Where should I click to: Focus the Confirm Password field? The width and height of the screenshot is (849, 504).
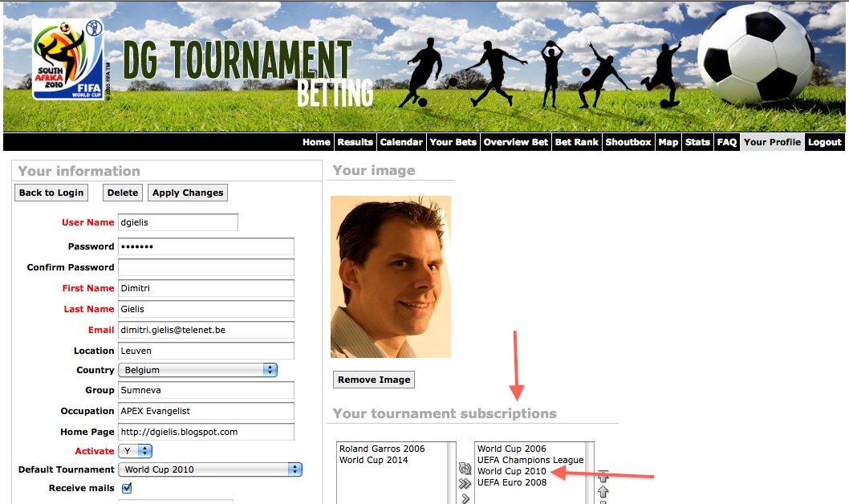(x=206, y=267)
